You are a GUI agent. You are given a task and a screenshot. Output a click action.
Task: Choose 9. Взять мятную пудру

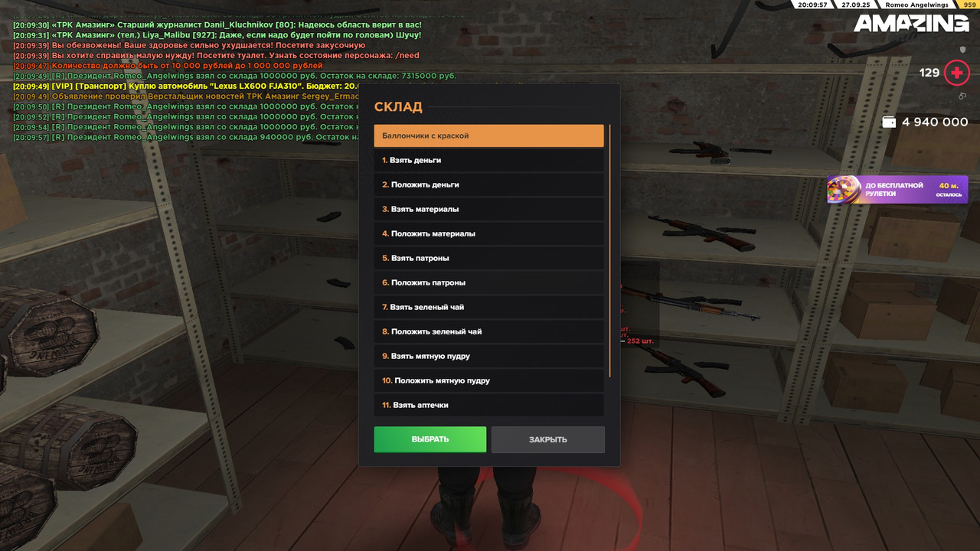488,356
